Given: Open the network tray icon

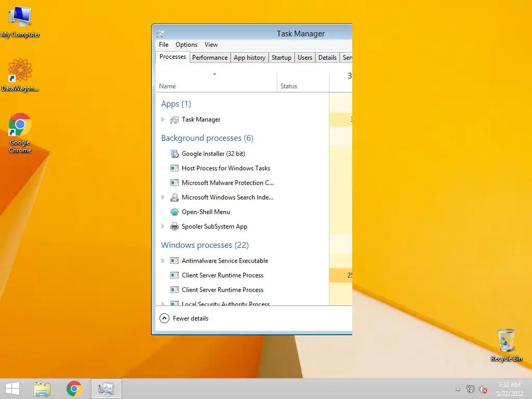Looking at the screenshot, I should (471, 389).
